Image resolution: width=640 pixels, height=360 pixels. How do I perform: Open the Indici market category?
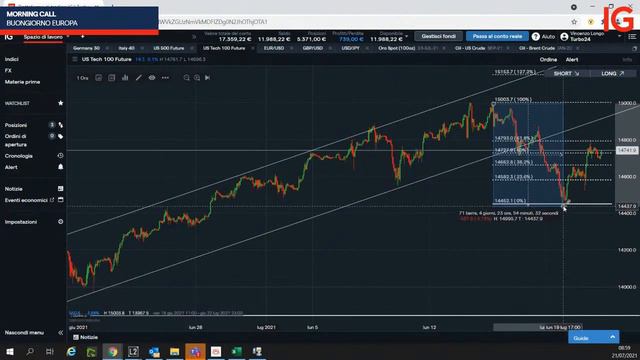pos(11,59)
